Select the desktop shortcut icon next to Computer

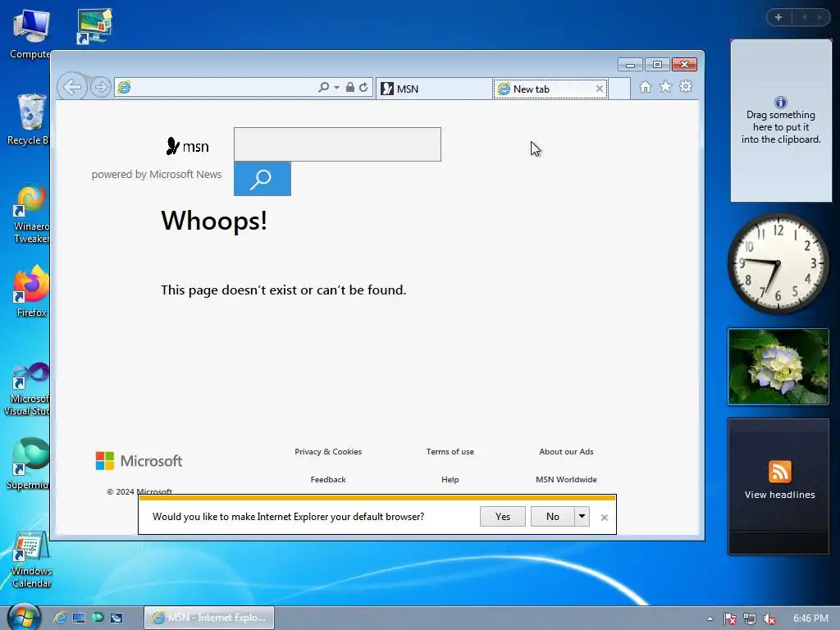(94, 25)
